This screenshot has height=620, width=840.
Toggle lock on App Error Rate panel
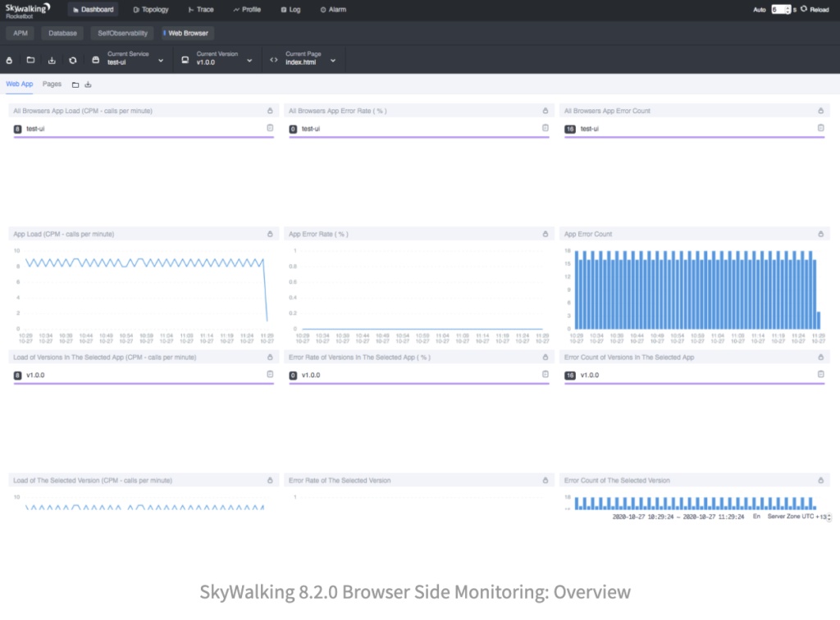(x=546, y=234)
